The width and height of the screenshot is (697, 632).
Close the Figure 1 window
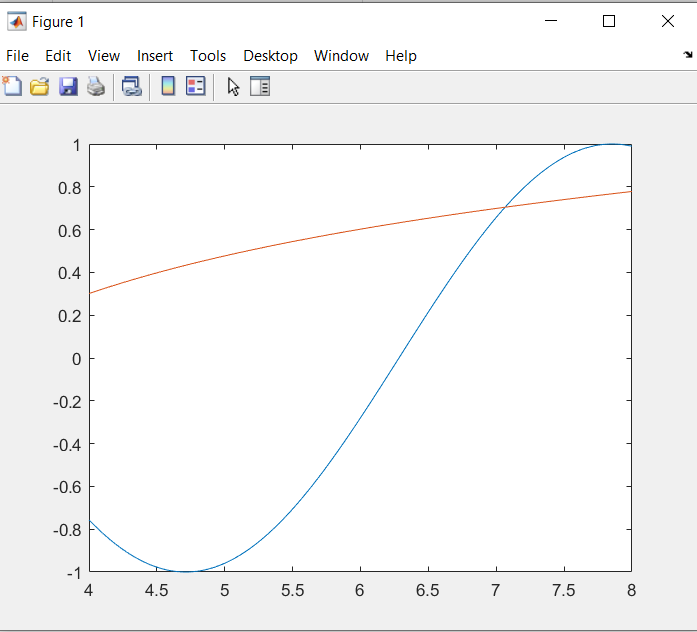pos(668,21)
